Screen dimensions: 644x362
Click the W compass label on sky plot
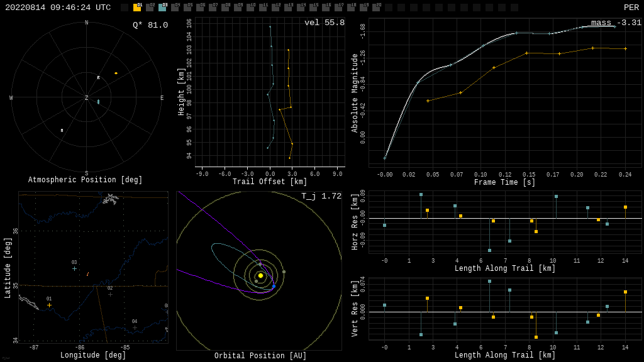tap(11, 97)
